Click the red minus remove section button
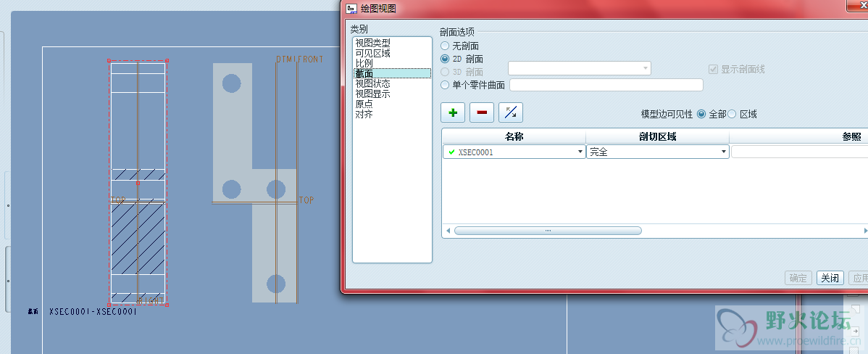868x354 pixels. point(482,112)
